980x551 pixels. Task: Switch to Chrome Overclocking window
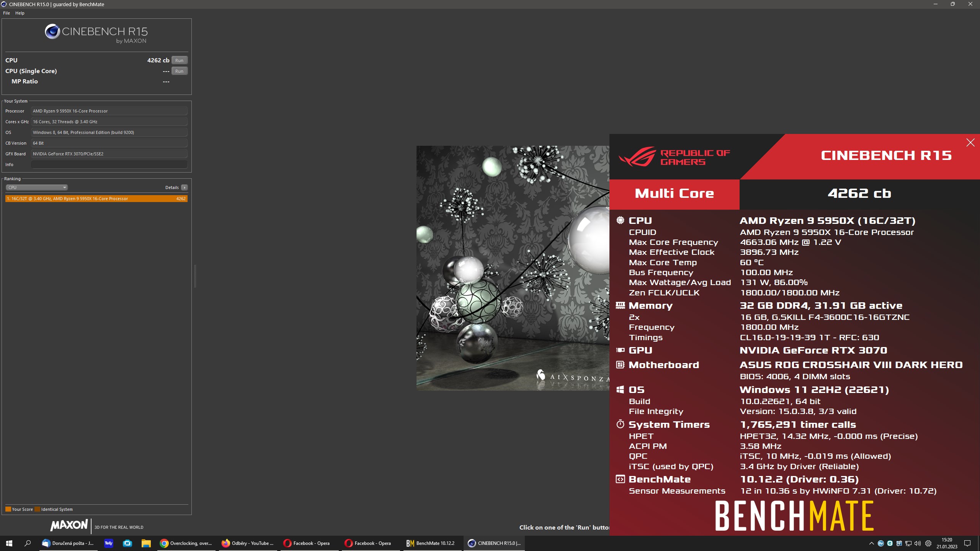pyautogui.click(x=186, y=543)
